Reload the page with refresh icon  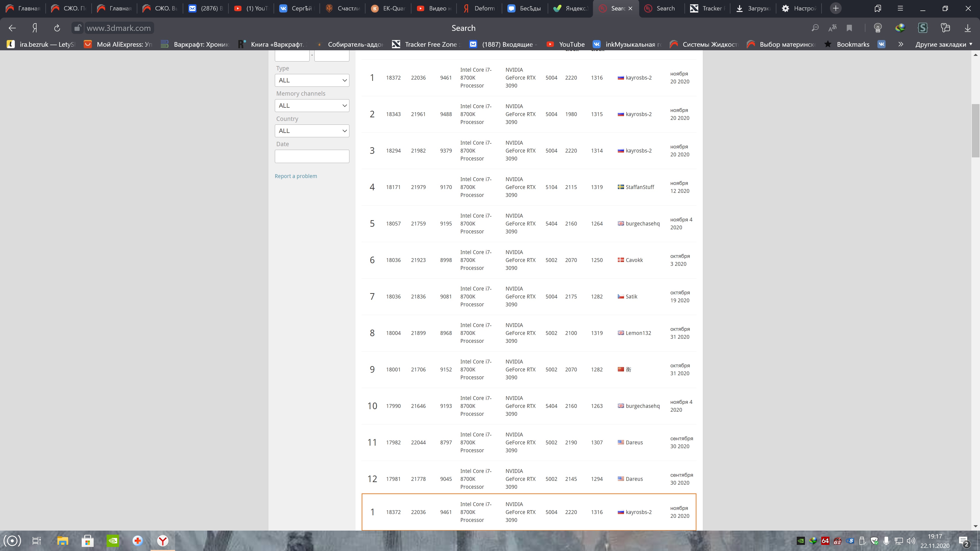coord(57,28)
